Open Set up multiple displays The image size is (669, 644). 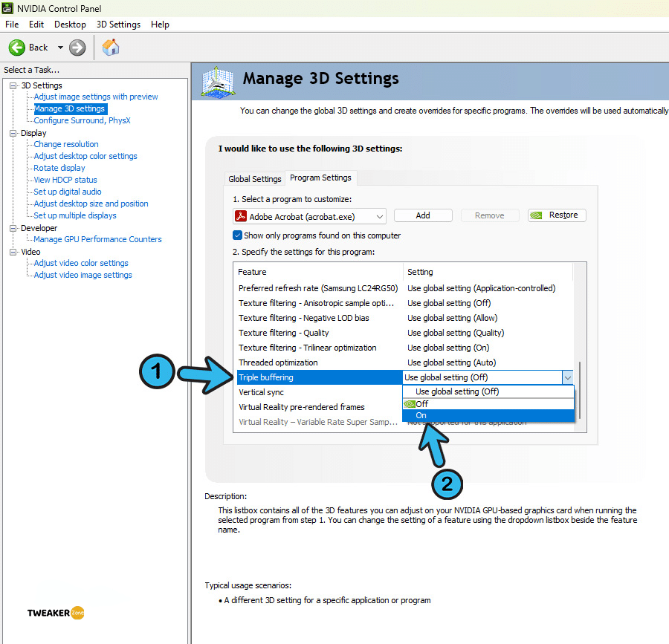coord(75,215)
